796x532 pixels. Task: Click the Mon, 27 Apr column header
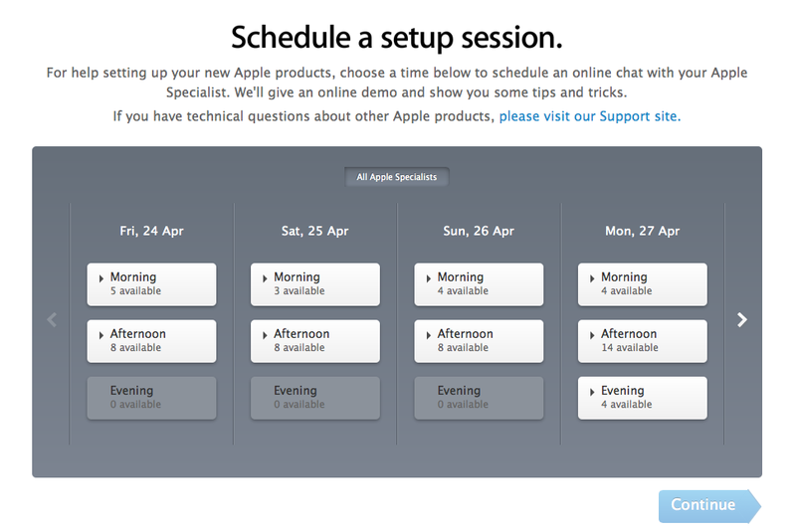tap(642, 231)
